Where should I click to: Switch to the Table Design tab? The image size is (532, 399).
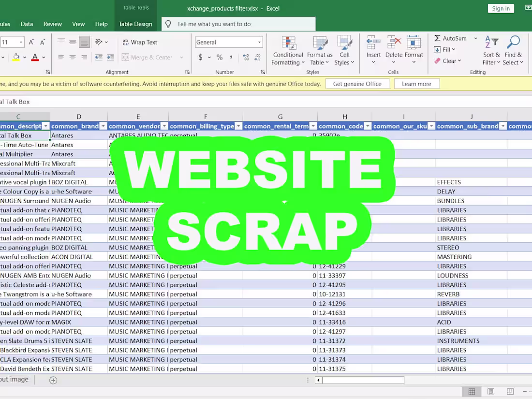tap(135, 24)
